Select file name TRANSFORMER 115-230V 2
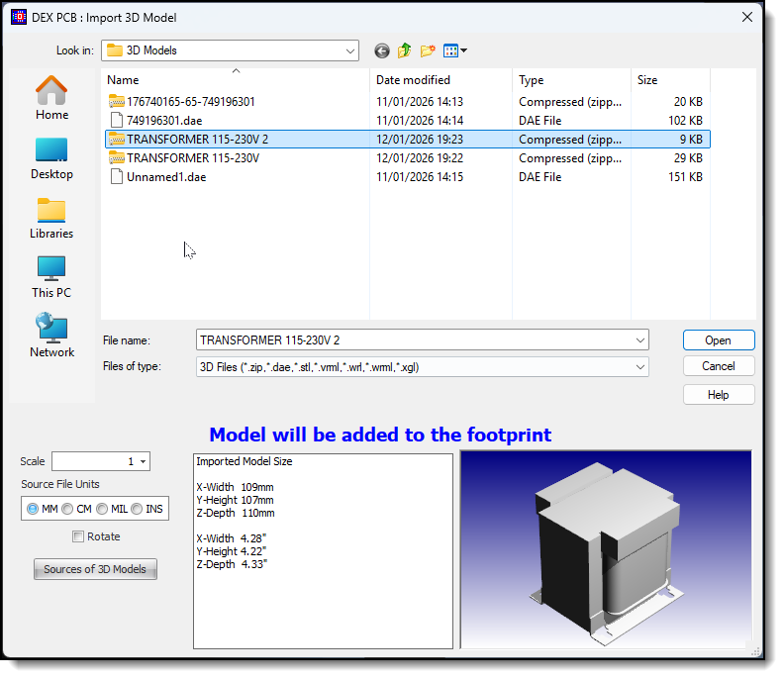The image size is (784, 679). click(x=198, y=139)
